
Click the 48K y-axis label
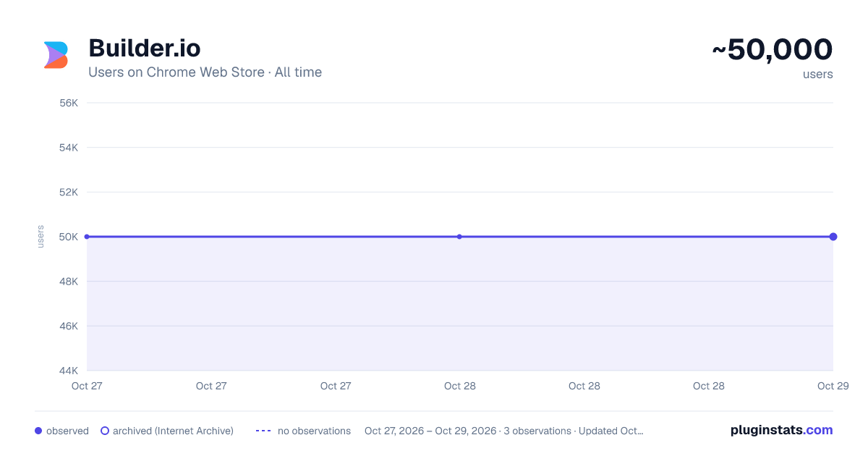pos(69,282)
